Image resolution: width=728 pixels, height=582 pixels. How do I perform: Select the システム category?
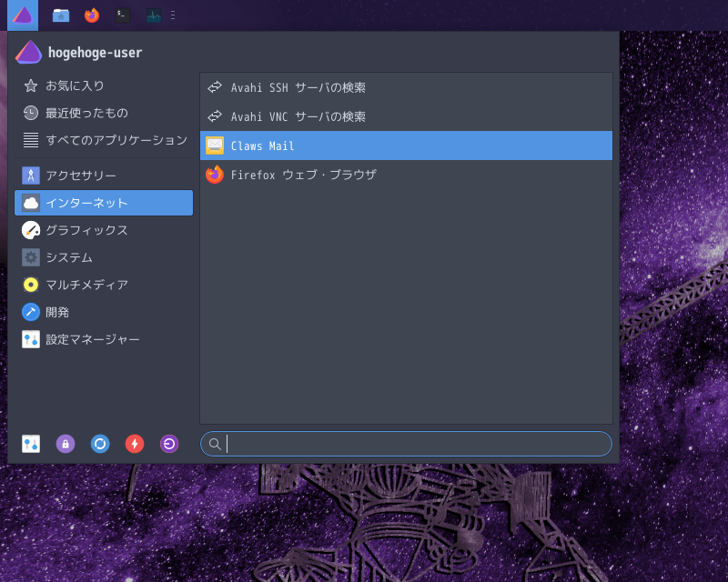pyautogui.click(x=104, y=257)
